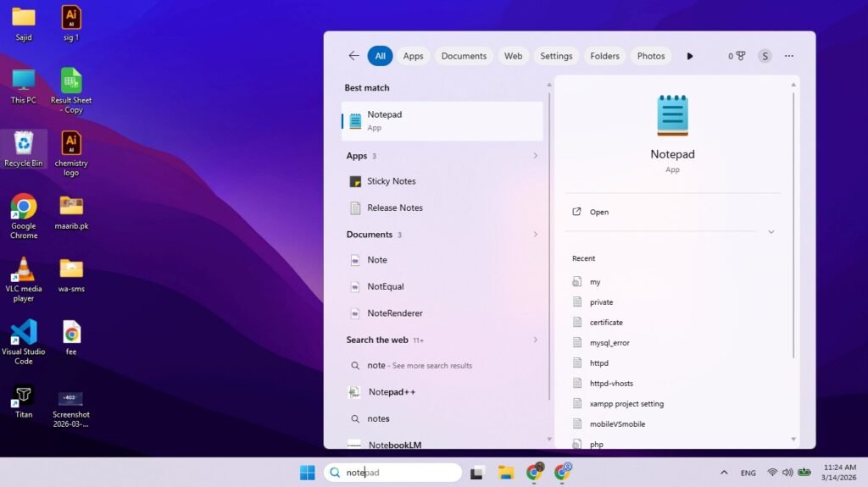Select the Screenshot 2026-03 thumbnail on the desktop
868x487 pixels.
pos(71,410)
